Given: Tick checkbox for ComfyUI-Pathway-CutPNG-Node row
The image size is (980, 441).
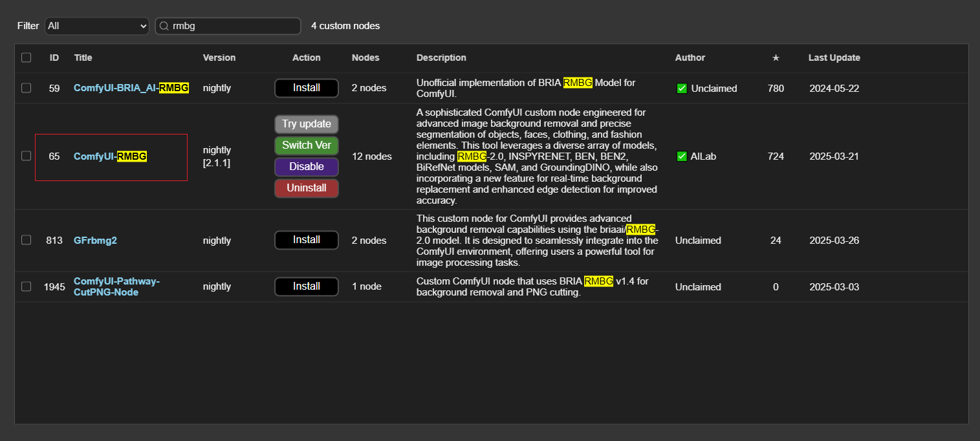Looking at the screenshot, I should click(x=26, y=286).
